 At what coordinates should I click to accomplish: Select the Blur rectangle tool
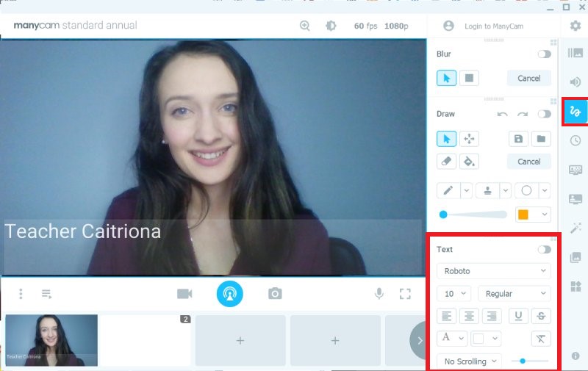pyautogui.click(x=469, y=78)
